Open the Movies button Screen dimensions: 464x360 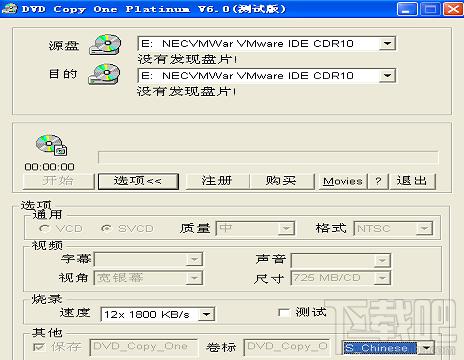coord(343,181)
